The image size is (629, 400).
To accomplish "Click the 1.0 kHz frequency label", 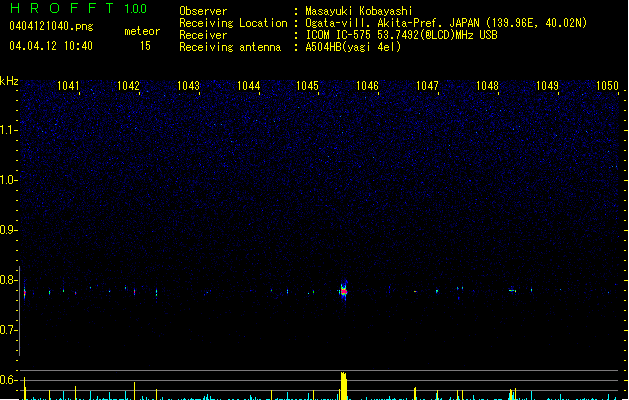I will [x=8, y=180].
